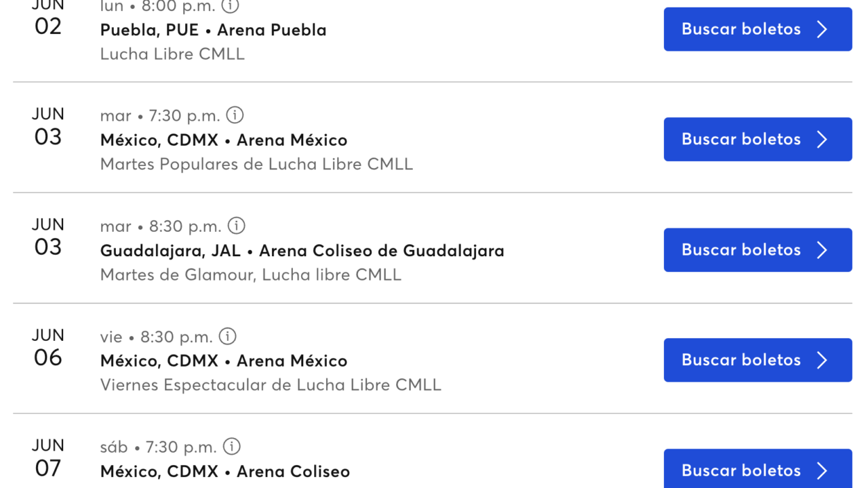Click the JUN 06 date block
Viewport: 868px width, 488px height.
pyautogui.click(x=48, y=347)
